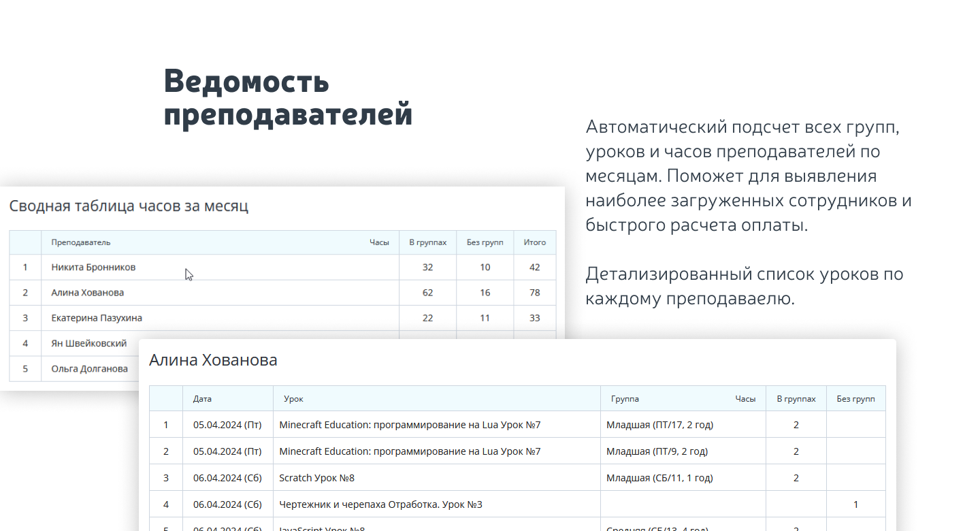The image size is (980, 531).
Task: Click "Без групп" header in the detail table
Action: pos(856,399)
